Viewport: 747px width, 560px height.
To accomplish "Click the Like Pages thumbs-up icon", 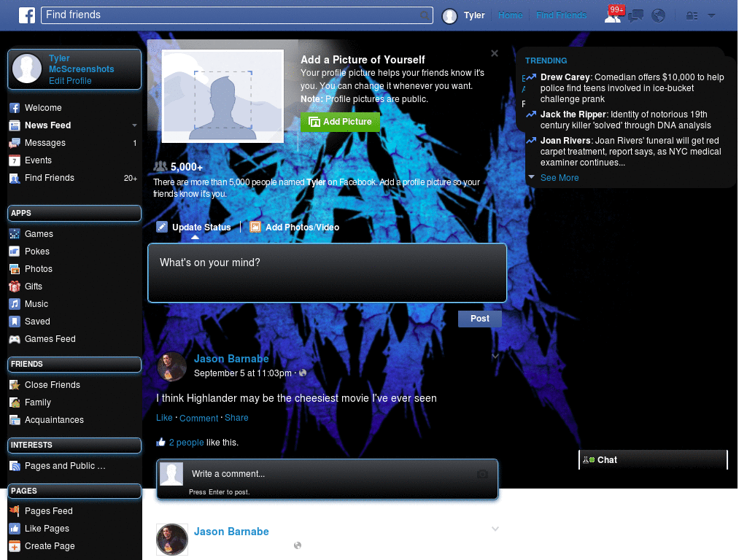I will tap(15, 529).
